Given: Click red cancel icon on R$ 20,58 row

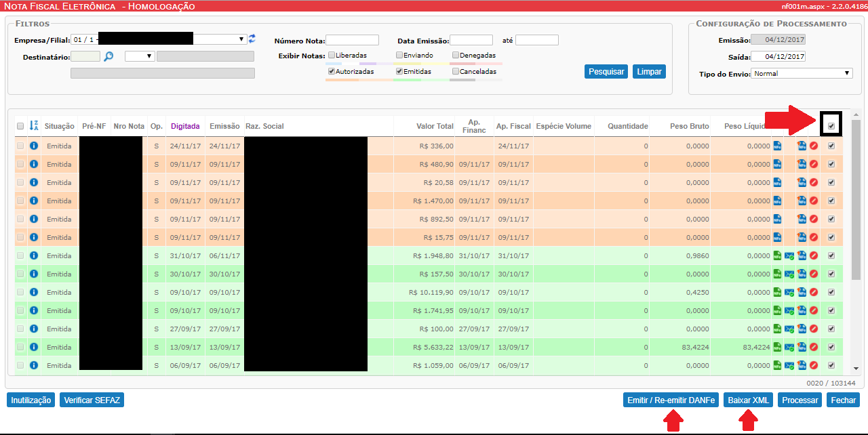Looking at the screenshot, I should click(814, 182).
